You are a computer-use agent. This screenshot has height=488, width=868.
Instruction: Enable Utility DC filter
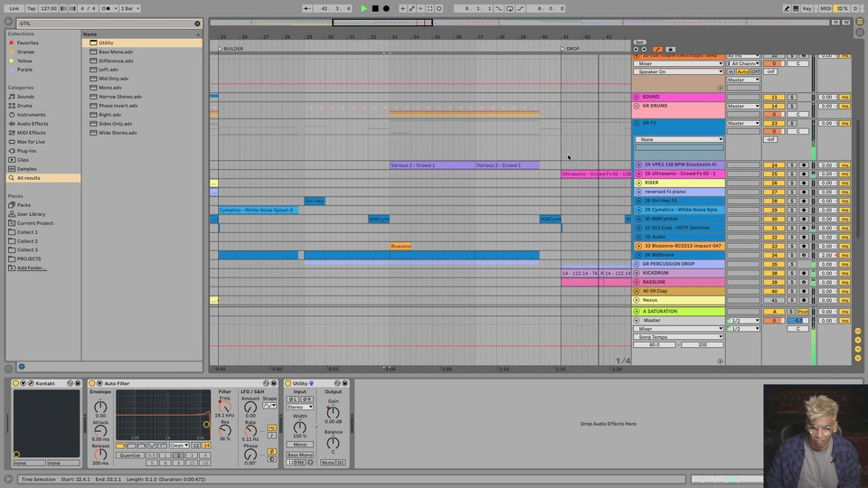[341, 463]
